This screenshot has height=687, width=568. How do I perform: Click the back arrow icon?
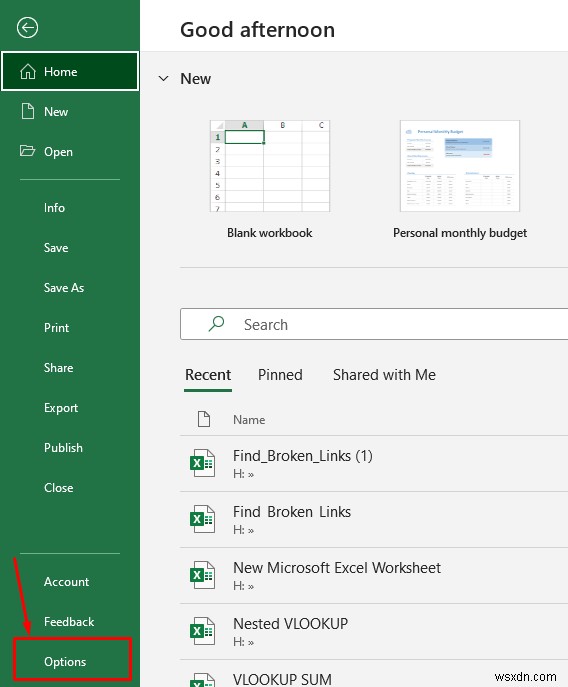coord(27,28)
